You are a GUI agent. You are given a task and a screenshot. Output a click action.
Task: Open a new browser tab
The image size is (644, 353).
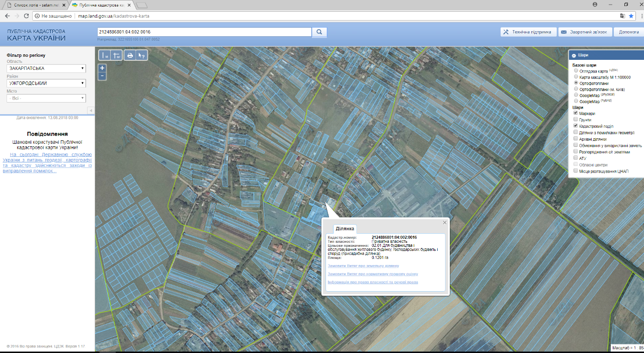[x=142, y=5]
